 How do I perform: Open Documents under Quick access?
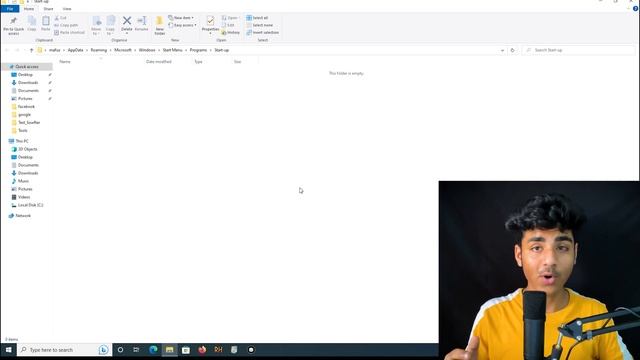[28, 91]
